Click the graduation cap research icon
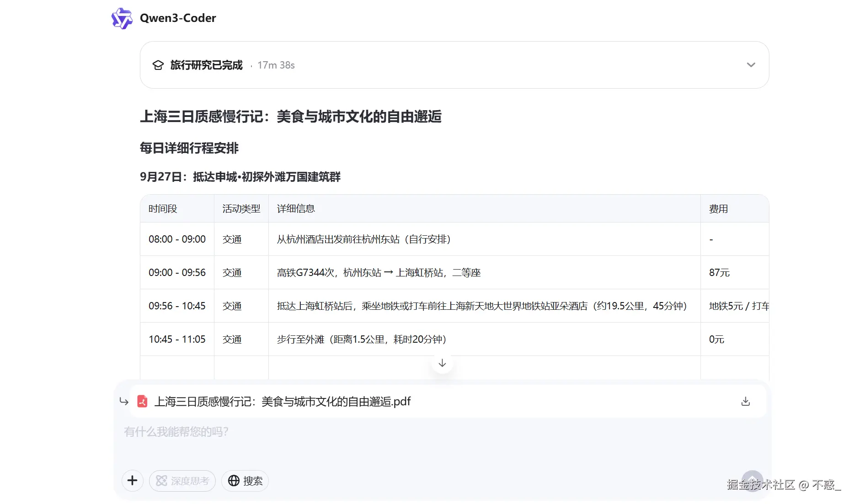 158,65
